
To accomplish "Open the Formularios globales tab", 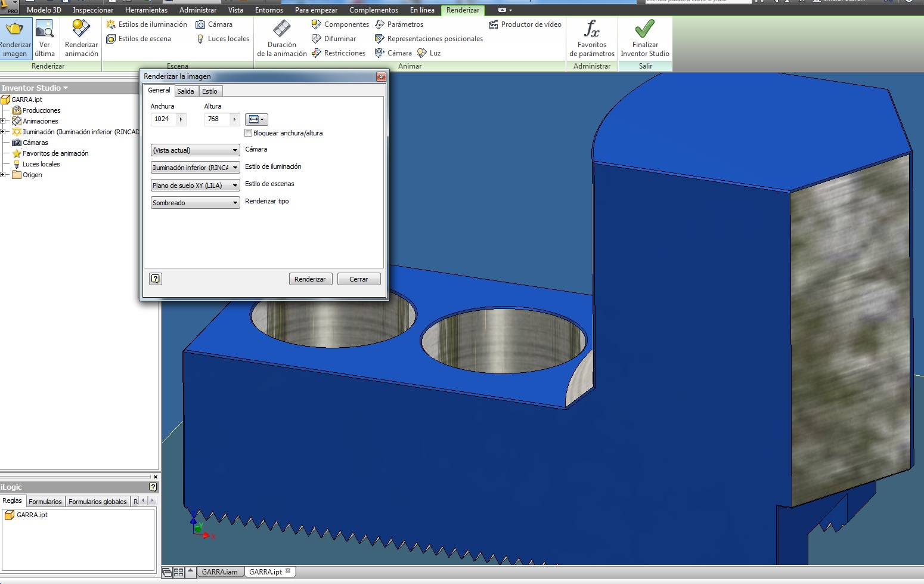I will click(x=98, y=502).
